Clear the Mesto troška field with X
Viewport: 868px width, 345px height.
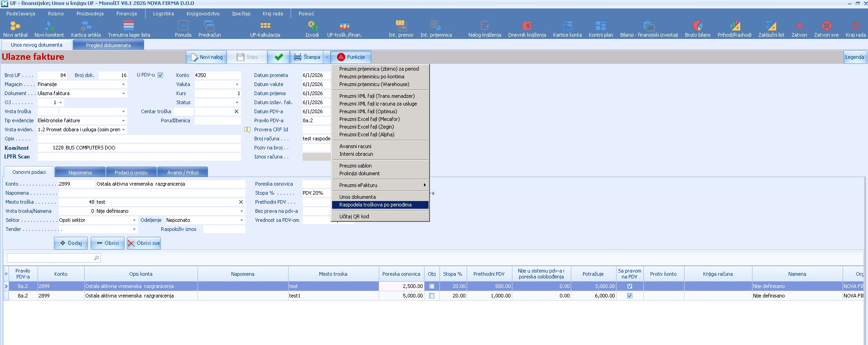click(241, 202)
